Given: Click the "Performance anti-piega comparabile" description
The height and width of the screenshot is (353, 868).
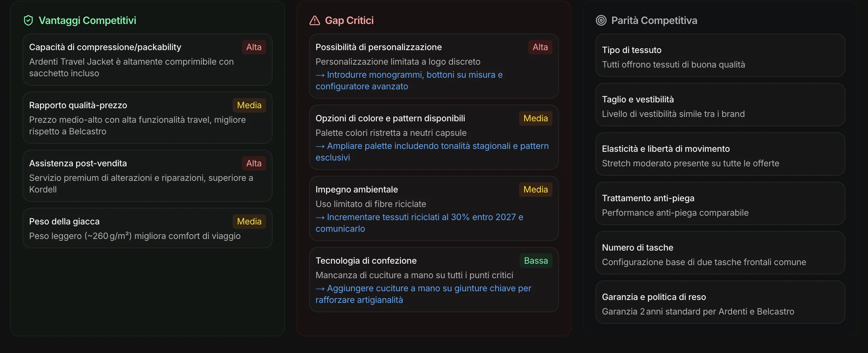Looking at the screenshot, I should [675, 213].
